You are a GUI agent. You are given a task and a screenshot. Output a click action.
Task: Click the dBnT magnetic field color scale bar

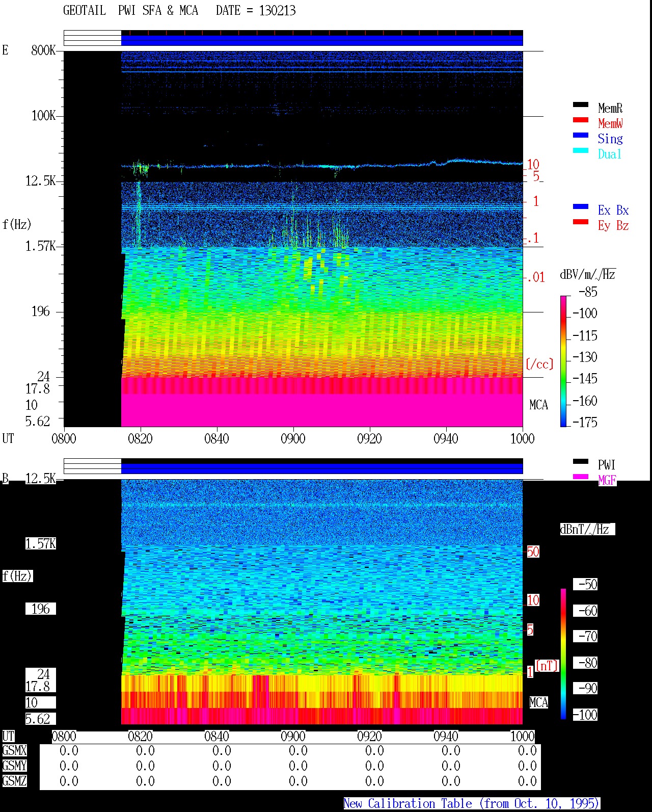point(563,654)
